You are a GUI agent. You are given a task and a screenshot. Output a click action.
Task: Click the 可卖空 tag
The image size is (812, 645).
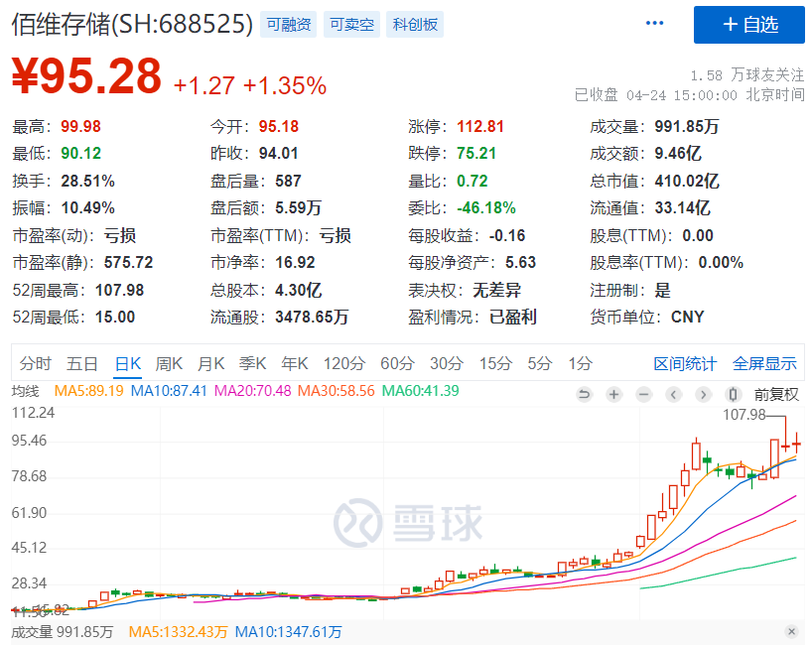[351, 25]
